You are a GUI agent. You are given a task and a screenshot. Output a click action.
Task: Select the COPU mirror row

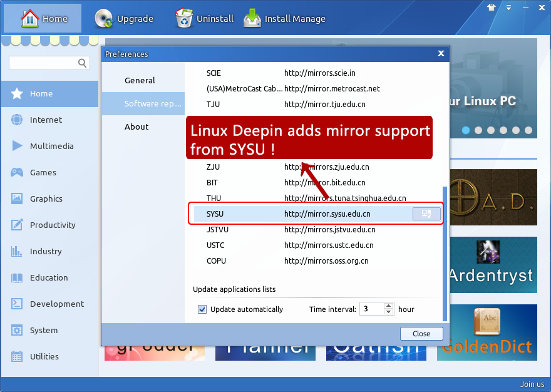[x=317, y=261]
